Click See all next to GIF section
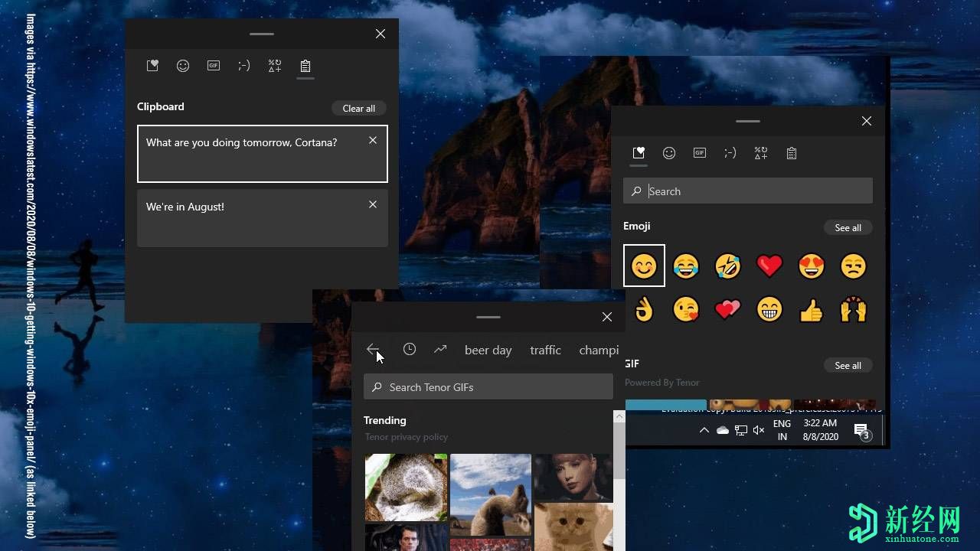 [x=848, y=365]
